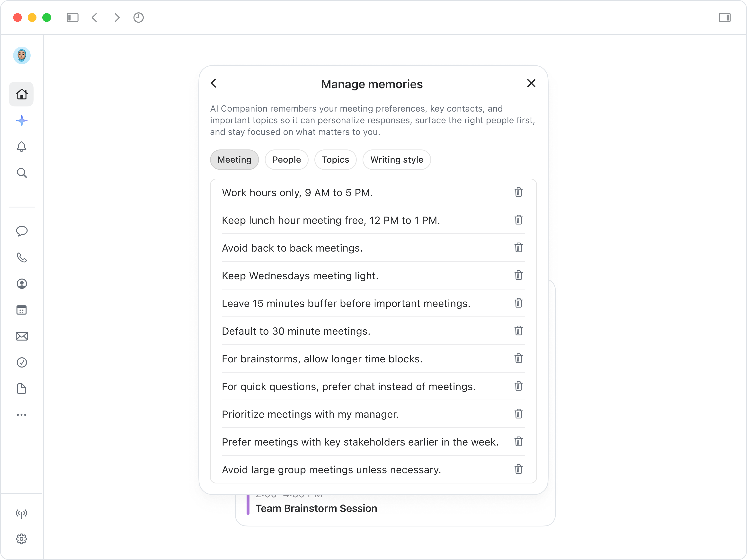Toggle the left sidebar panel button
Image resolution: width=747 pixels, height=560 pixels.
[72, 17]
